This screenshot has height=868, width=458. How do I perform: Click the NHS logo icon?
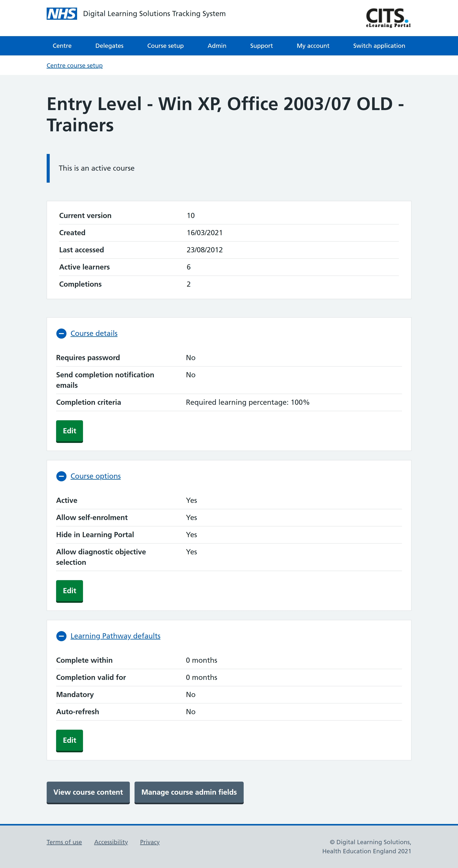point(62,14)
